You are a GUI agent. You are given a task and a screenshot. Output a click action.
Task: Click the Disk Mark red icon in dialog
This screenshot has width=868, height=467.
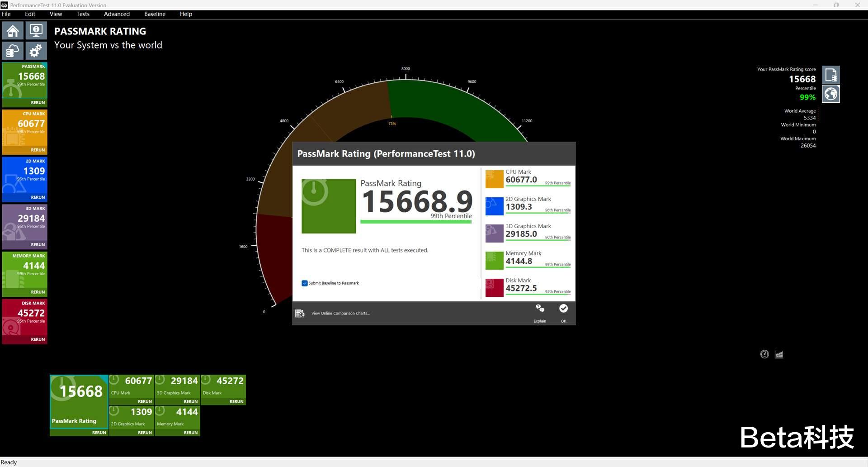(x=495, y=287)
